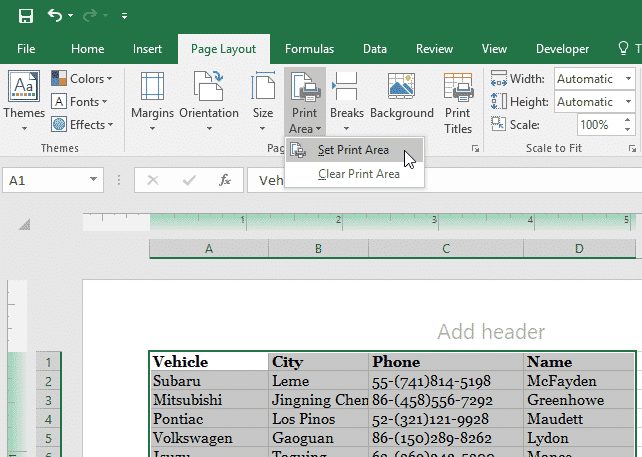The image size is (642, 457).
Task: Select the Page Layout tab
Action: coord(224,49)
